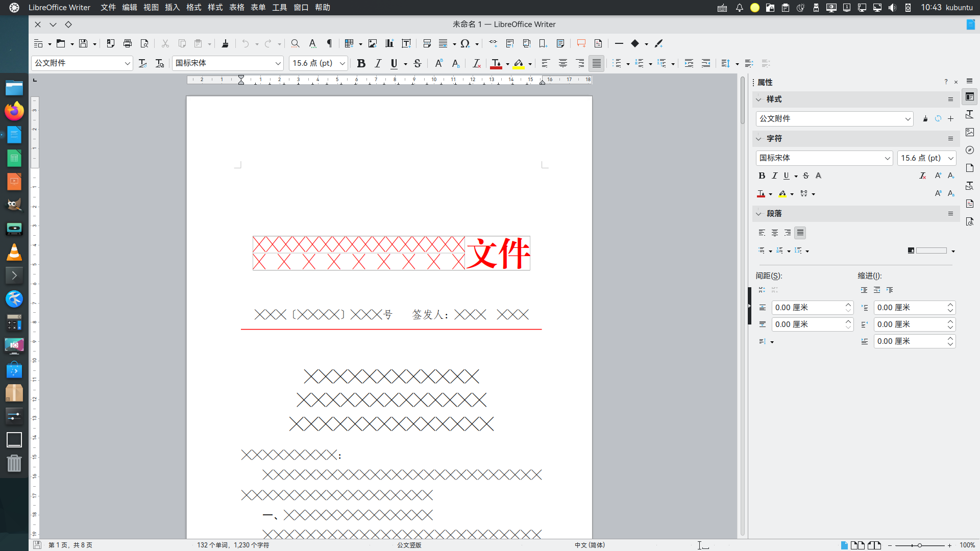Screen dimensions: 980x551
Task: Click Insert Comment icon
Action: pos(581,43)
